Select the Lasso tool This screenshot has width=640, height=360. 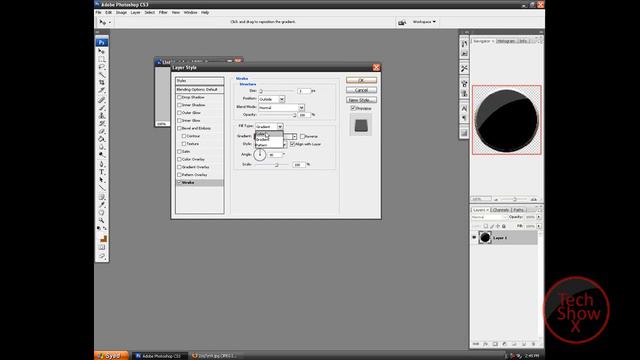point(102,67)
